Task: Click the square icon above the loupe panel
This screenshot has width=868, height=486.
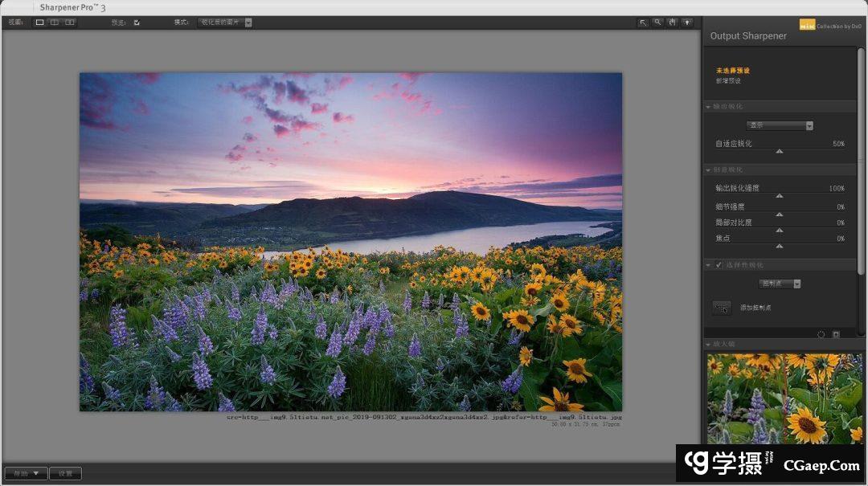Action: tap(836, 334)
